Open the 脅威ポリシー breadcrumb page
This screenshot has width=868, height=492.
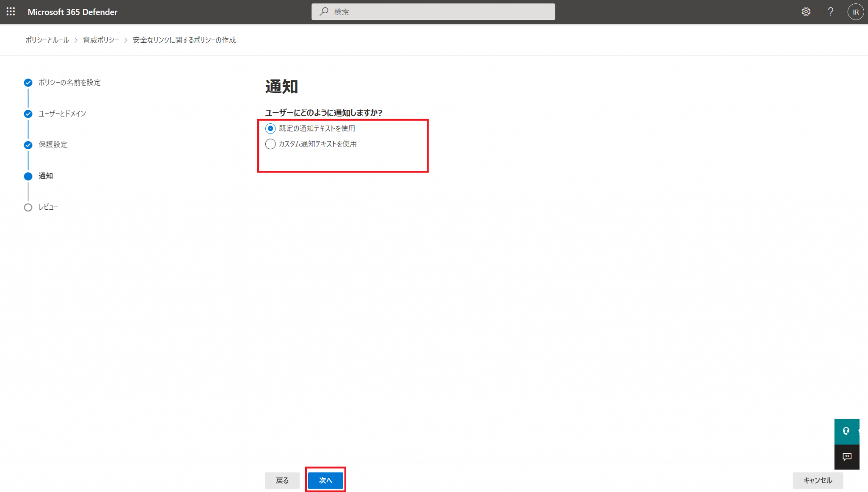(101, 39)
